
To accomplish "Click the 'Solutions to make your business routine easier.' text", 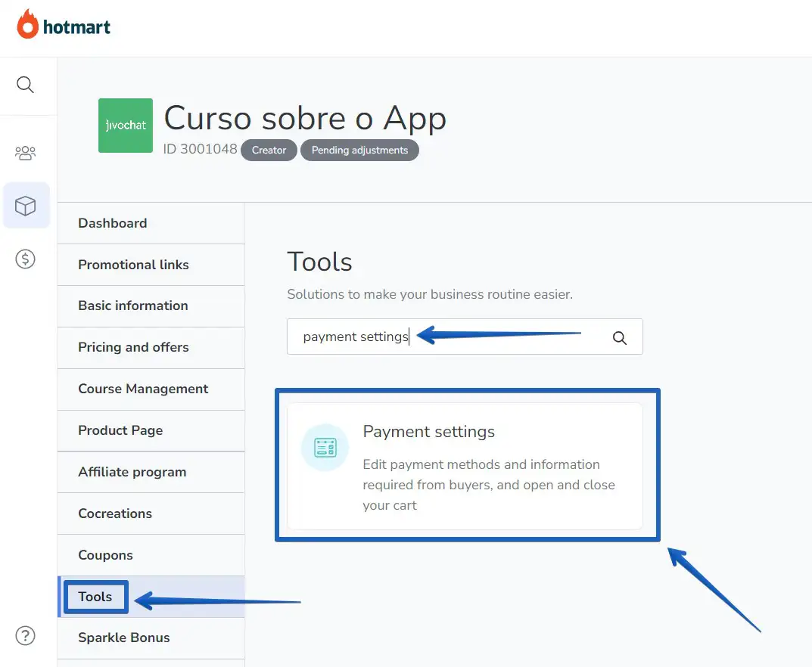I will (x=430, y=294).
